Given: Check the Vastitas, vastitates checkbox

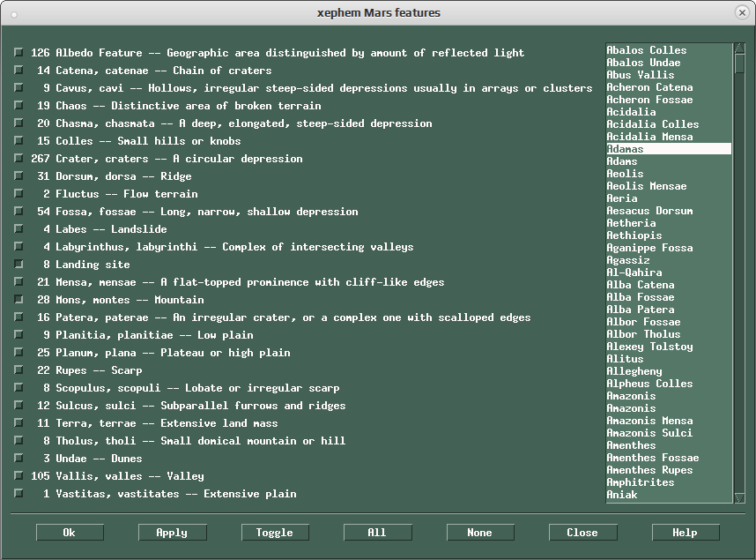Looking at the screenshot, I should 19,493.
